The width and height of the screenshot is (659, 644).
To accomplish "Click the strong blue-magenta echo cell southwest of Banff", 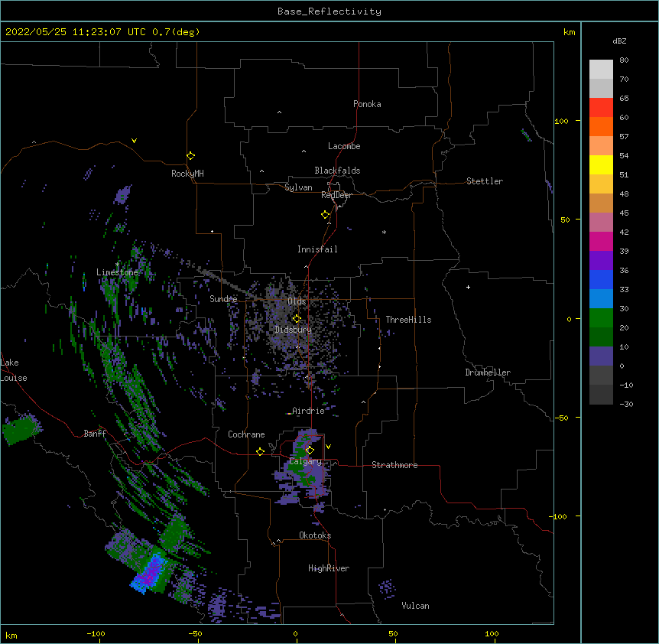I will tap(149, 574).
